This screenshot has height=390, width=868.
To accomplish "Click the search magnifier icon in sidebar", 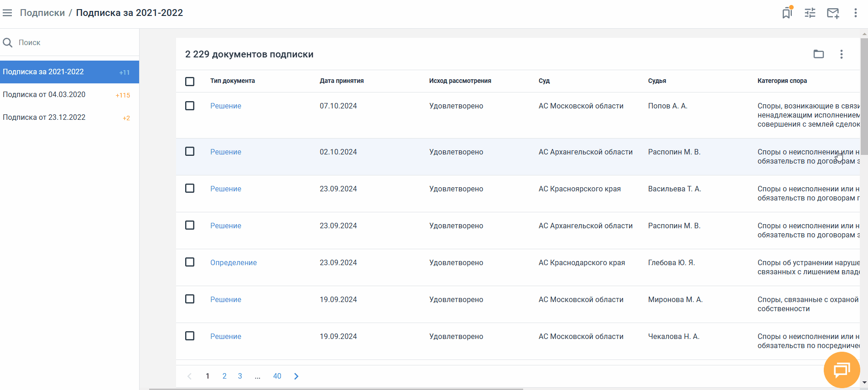I will (8, 42).
